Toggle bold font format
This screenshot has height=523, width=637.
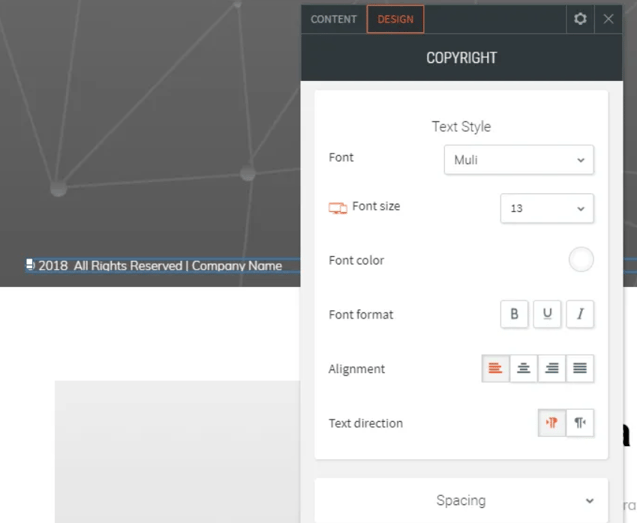[x=514, y=314]
